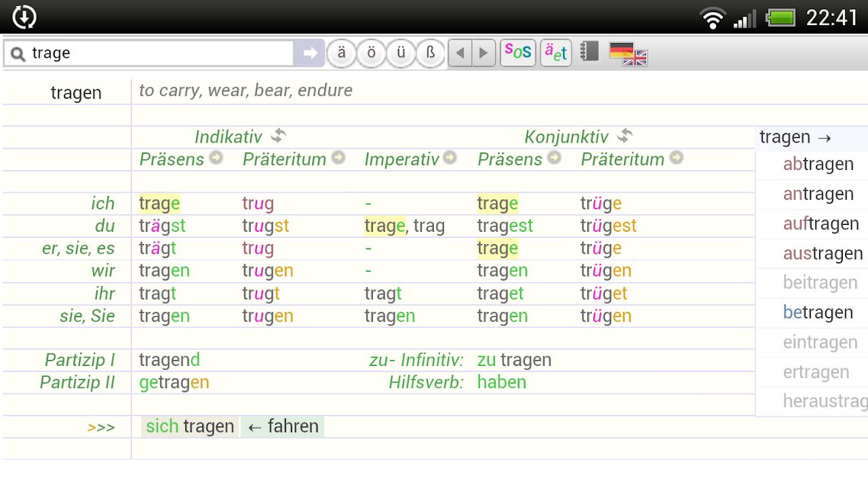Click 'trüget' in the ihr row

(x=603, y=294)
